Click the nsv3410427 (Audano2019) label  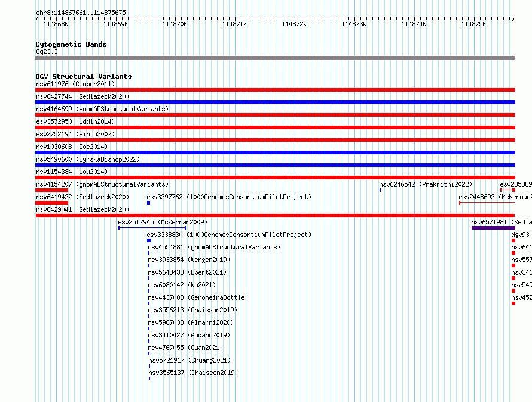coord(189,335)
